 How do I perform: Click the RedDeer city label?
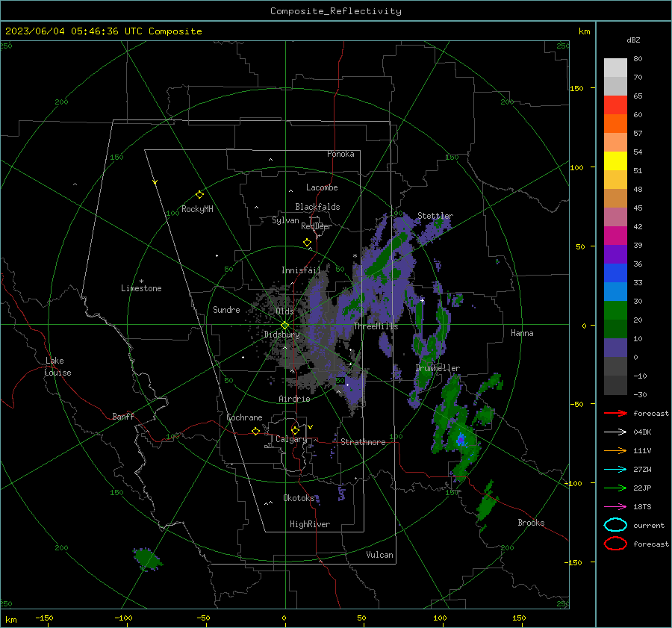click(317, 226)
